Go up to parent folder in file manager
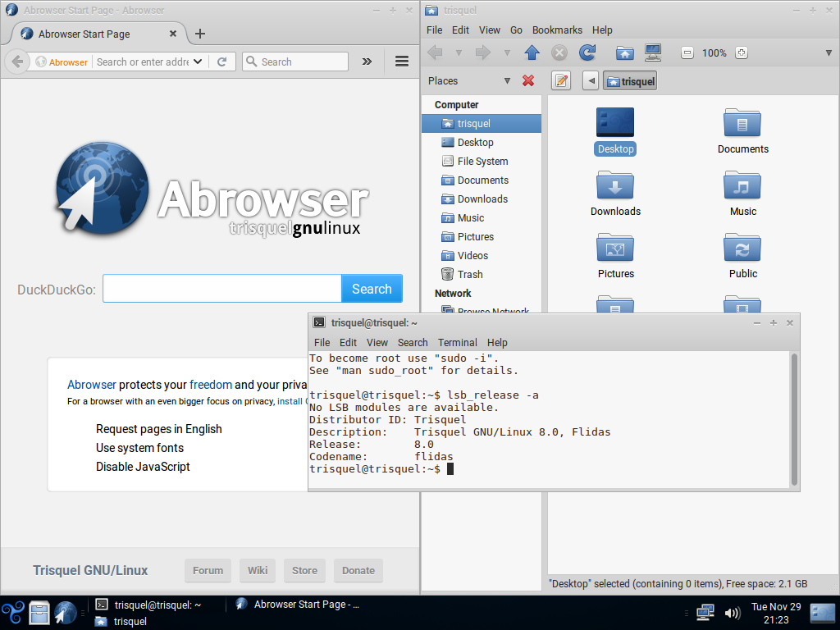This screenshot has height=630, width=840. pos(532,52)
